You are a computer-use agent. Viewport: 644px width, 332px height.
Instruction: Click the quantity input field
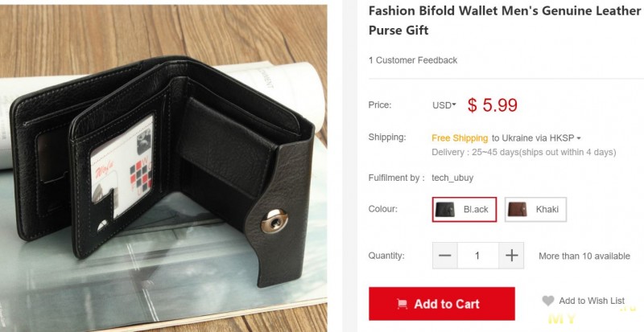coord(477,256)
